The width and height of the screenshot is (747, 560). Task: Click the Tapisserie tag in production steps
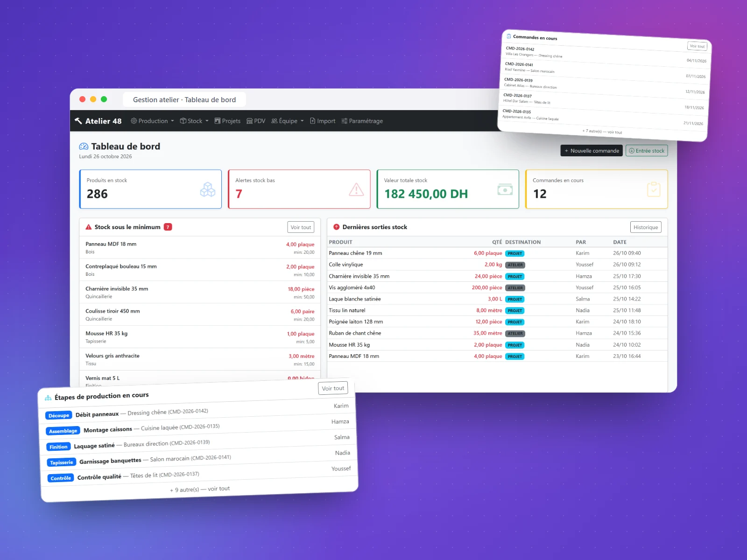pos(62,462)
